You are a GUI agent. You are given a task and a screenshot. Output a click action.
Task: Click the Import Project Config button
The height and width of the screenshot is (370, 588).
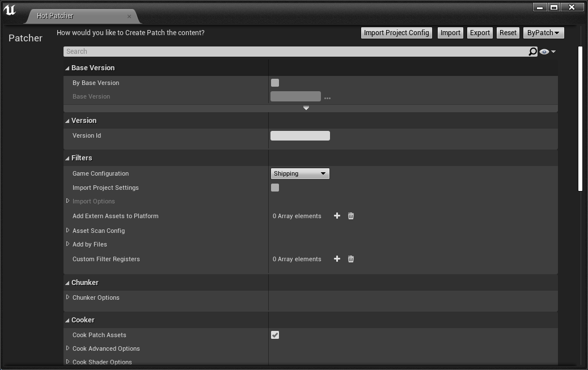point(396,33)
